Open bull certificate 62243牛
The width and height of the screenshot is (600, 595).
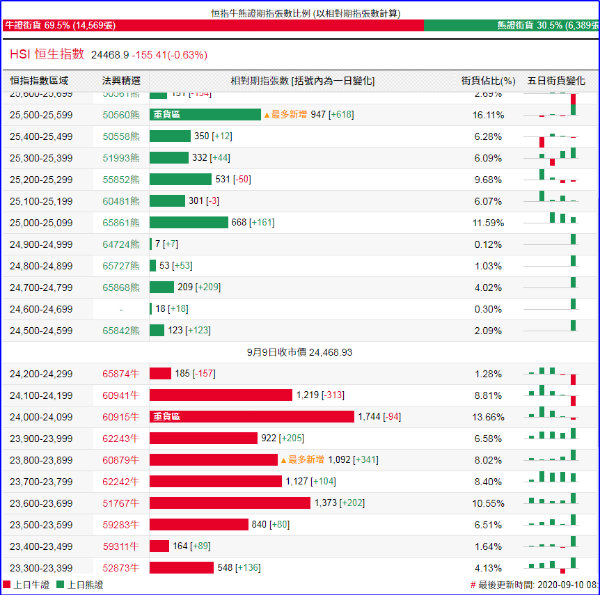(121, 439)
